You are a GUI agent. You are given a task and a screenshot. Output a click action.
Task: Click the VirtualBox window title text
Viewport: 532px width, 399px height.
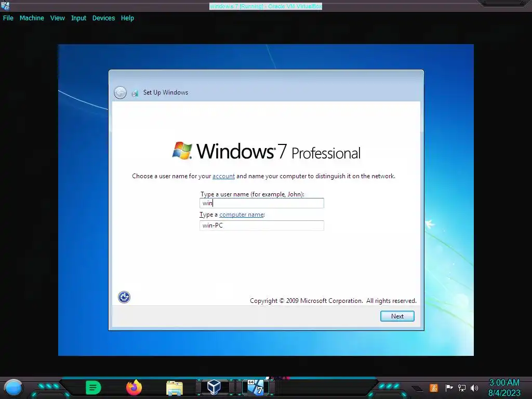(265, 6)
